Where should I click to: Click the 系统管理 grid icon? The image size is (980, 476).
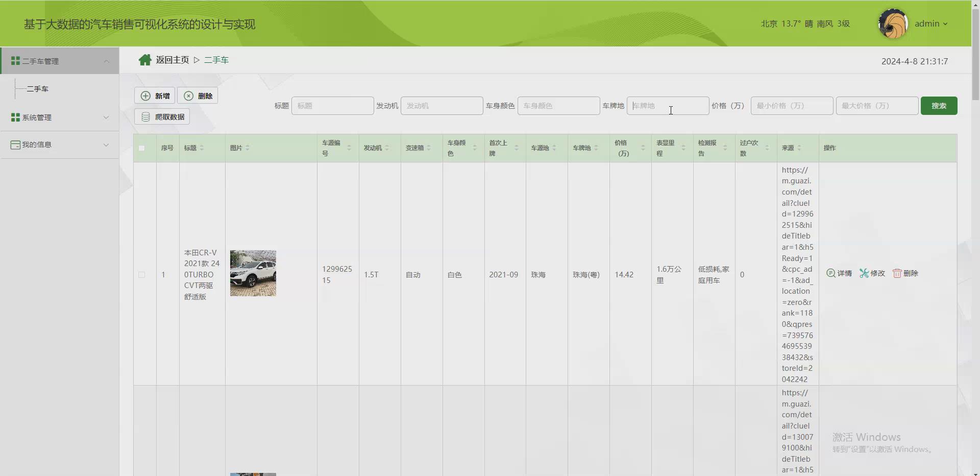pyautogui.click(x=15, y=117)
